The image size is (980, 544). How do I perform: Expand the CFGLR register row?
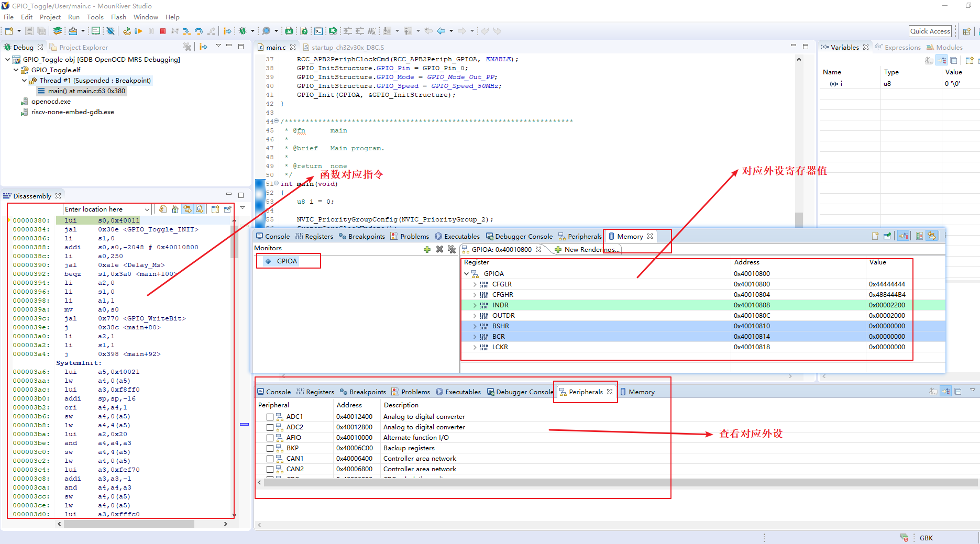click(475, 284)
